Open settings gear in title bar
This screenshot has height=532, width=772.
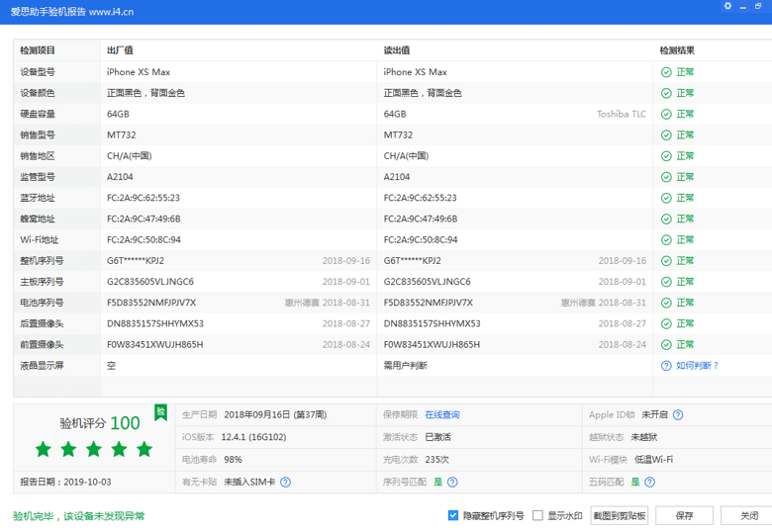click(x=727, y=6)
